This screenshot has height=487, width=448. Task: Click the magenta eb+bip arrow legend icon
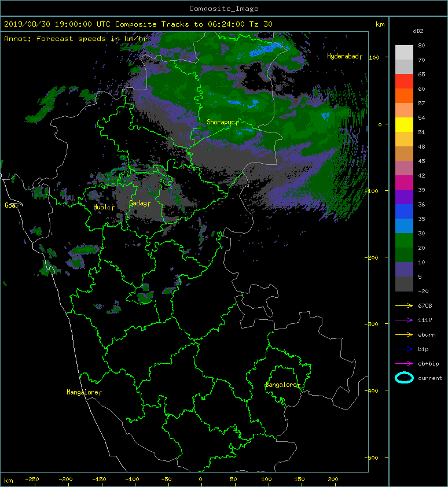(x=404, y=363)
